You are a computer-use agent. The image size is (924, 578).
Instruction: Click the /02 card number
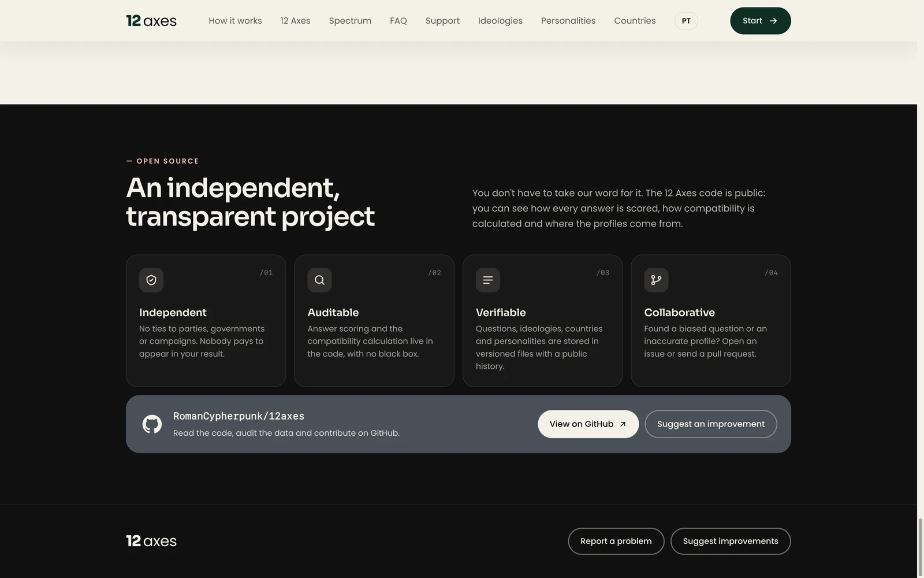[434, 273]
